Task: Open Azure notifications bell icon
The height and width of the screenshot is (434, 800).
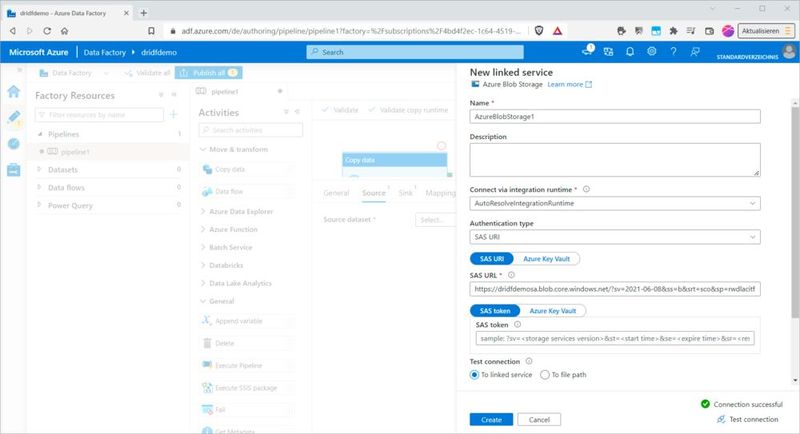Action: point(630,52)
